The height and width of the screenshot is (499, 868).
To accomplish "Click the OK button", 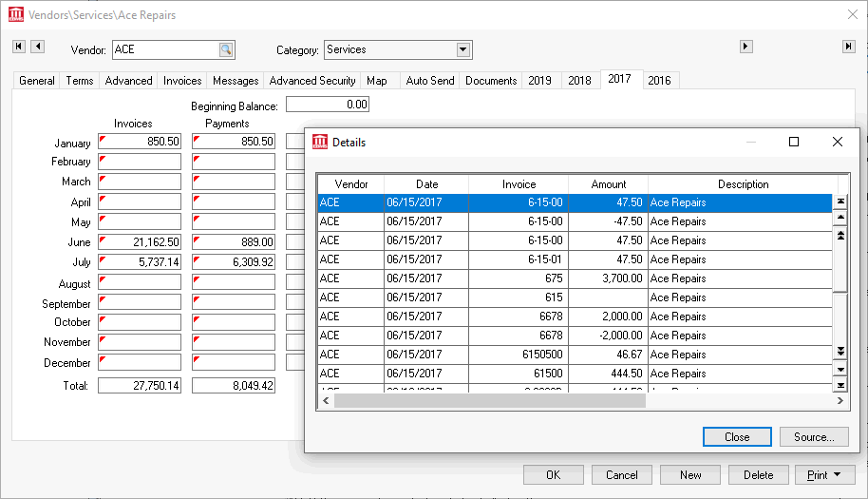I will click(554, 475).
